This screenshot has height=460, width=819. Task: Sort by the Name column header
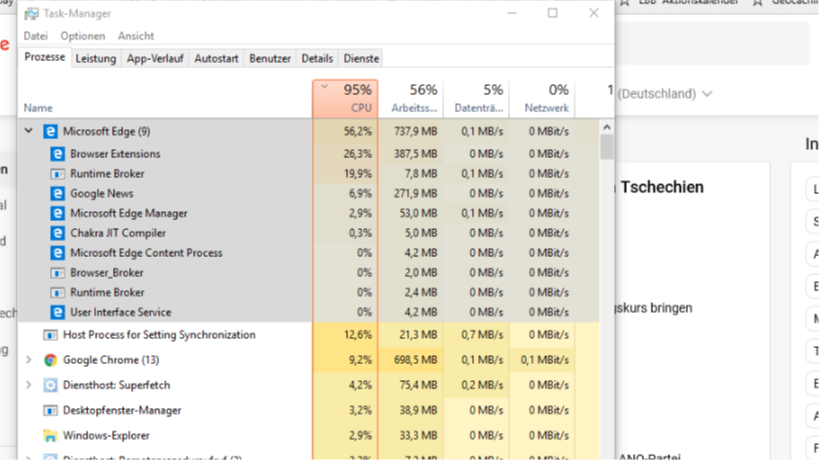[165, 99]
